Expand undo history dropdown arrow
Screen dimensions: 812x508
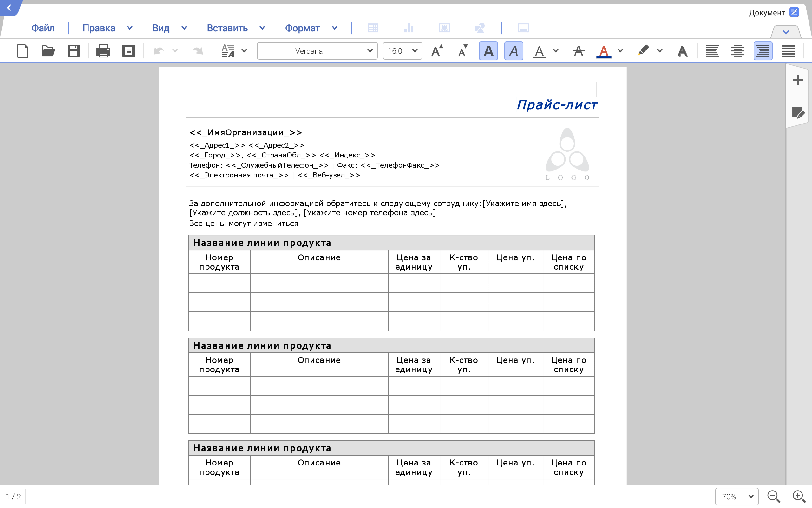tap(175, 51)
